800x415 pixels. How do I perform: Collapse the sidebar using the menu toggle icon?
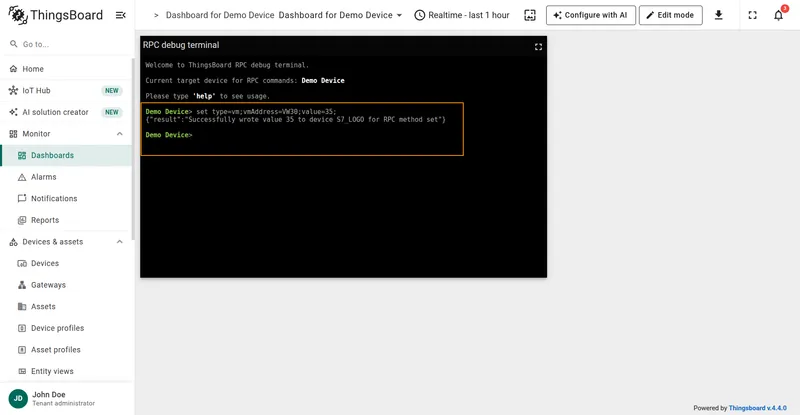[121, 15]
